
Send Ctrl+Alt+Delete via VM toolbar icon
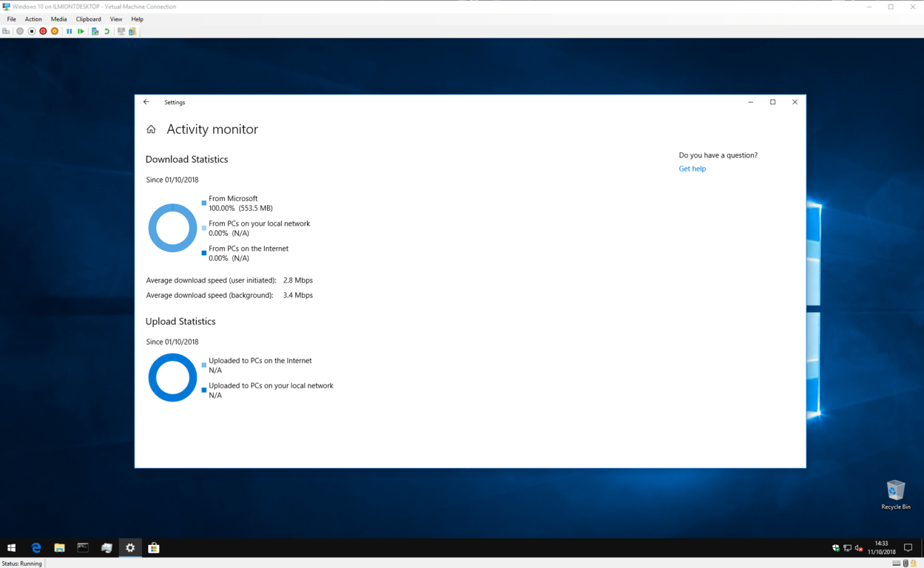(x=6, y=31)
